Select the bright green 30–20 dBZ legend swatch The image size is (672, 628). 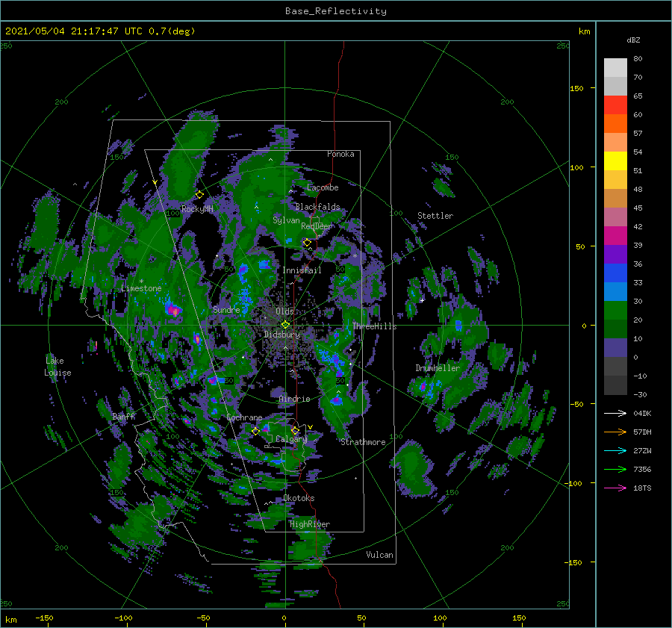[615, 311]
